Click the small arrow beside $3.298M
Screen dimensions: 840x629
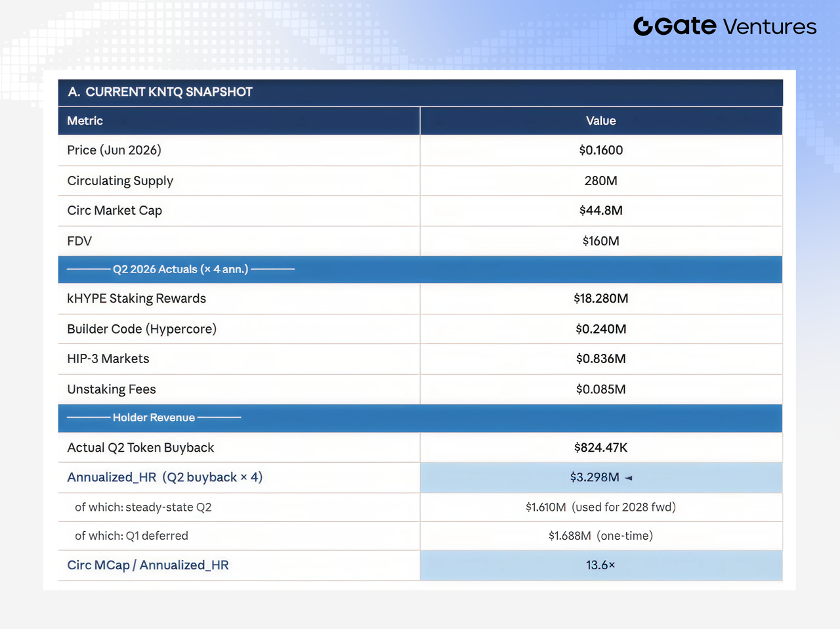point(629,478)
